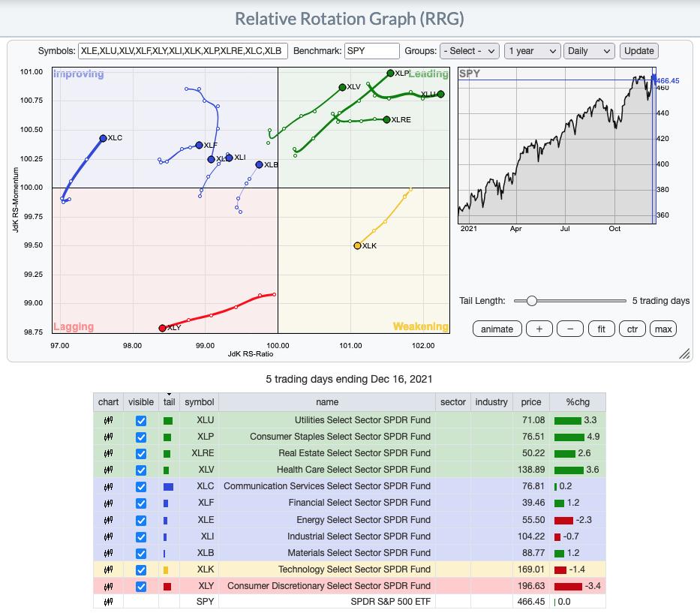Click the XLB blue node on graph
This screenshot has width=700, height=613.
[259, 165]
